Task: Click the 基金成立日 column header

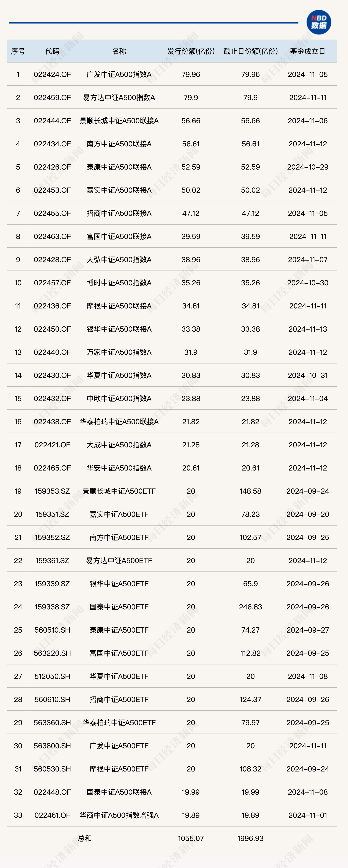Action: pyautogui.click(x=308, y=51)
